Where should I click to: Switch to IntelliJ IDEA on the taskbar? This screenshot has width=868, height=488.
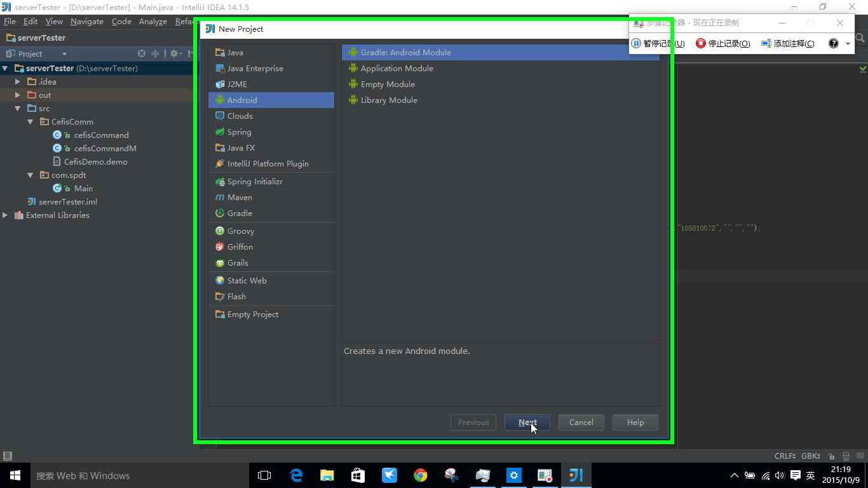576,475
